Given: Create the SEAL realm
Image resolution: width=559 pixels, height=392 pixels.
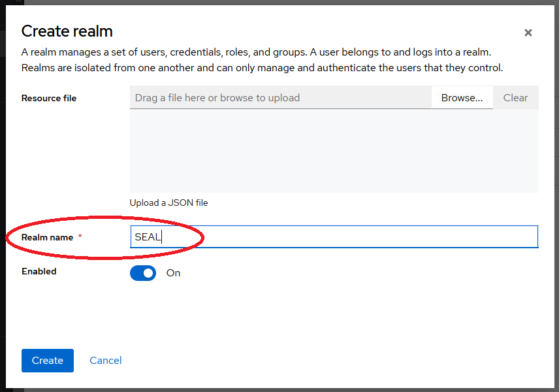Looking at the screenshot, I should click(47, 360).
